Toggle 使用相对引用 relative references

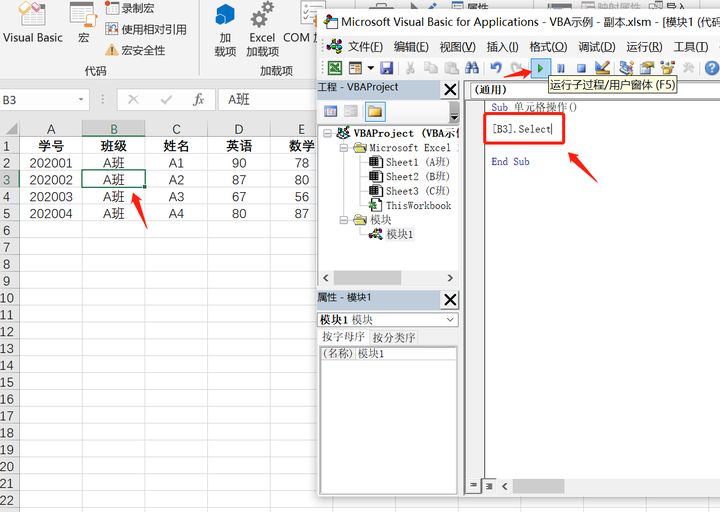click(x=146, y=29)
